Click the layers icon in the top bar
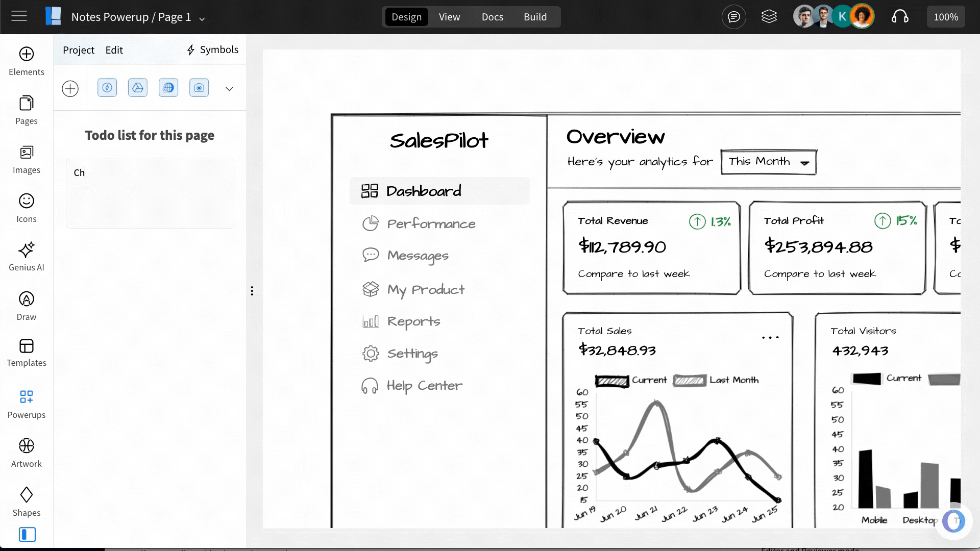The height and width of the screenshot is (551, 980). click(769, 16)
